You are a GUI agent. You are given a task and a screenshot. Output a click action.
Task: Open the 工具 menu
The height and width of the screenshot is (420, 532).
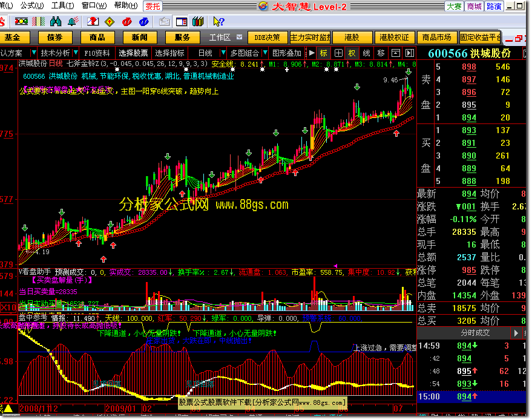click(62, 5)
